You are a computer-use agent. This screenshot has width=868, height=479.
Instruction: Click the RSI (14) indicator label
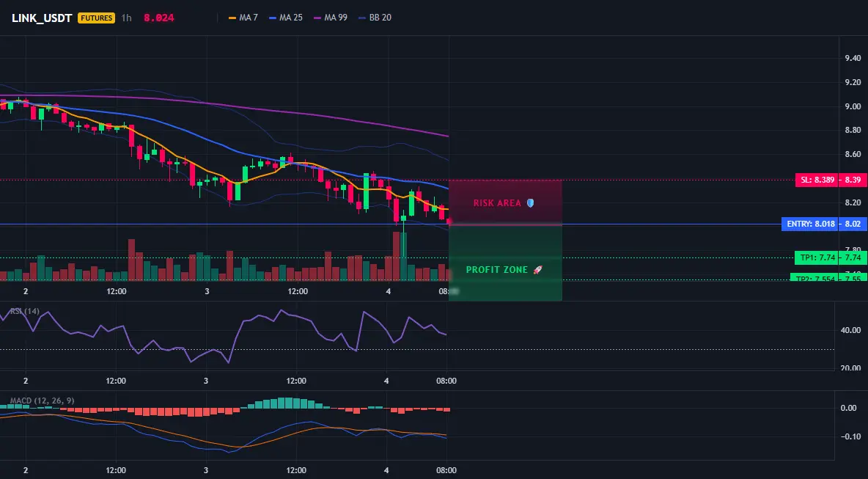[x=24, y=311]
